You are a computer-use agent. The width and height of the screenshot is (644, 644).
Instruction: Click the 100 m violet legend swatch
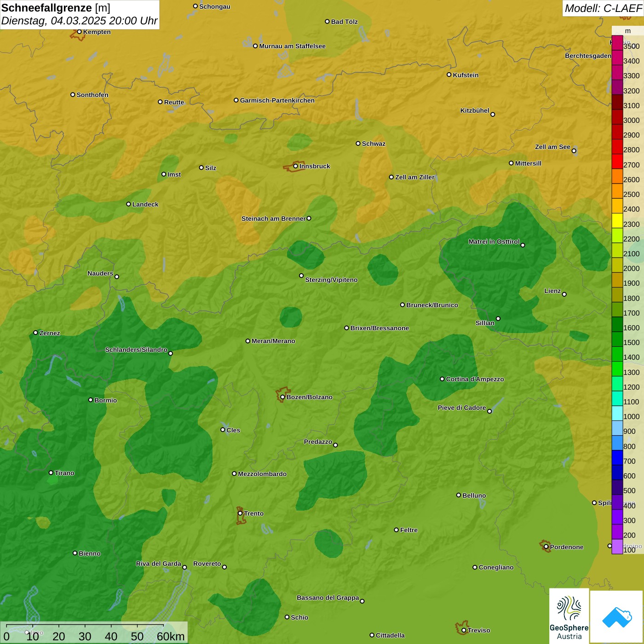pyautogui.click(x=617, y=546)
